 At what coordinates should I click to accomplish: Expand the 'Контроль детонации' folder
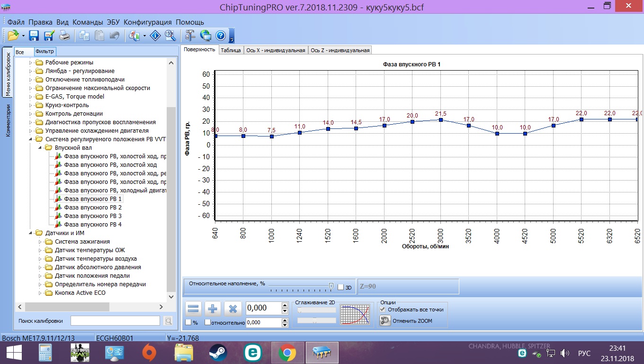(31, 114)
